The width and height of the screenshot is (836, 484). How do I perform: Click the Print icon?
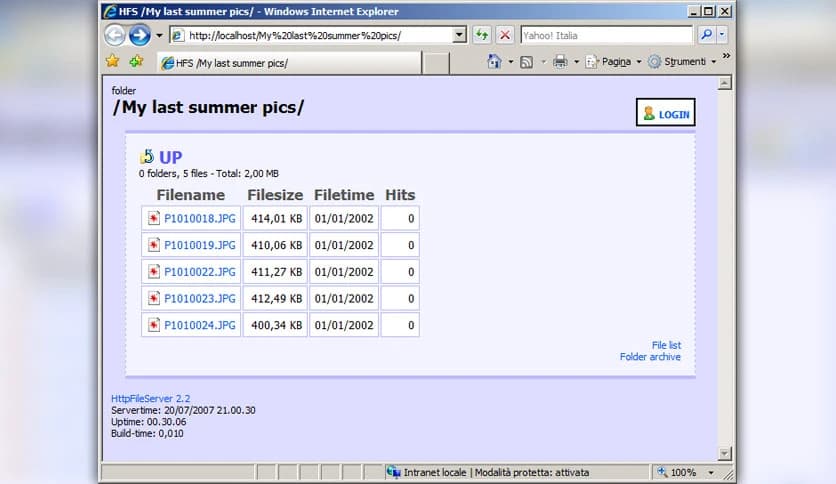click(x=560, y=62)
